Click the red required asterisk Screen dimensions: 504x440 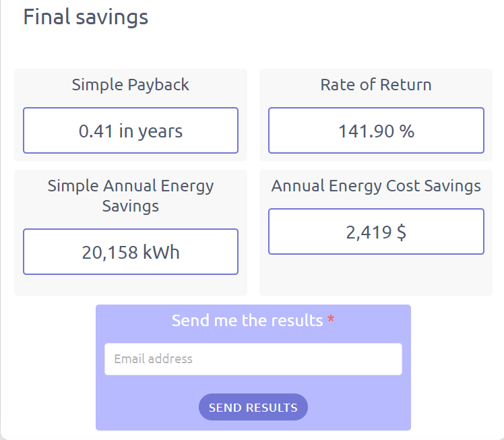[331, 320]
